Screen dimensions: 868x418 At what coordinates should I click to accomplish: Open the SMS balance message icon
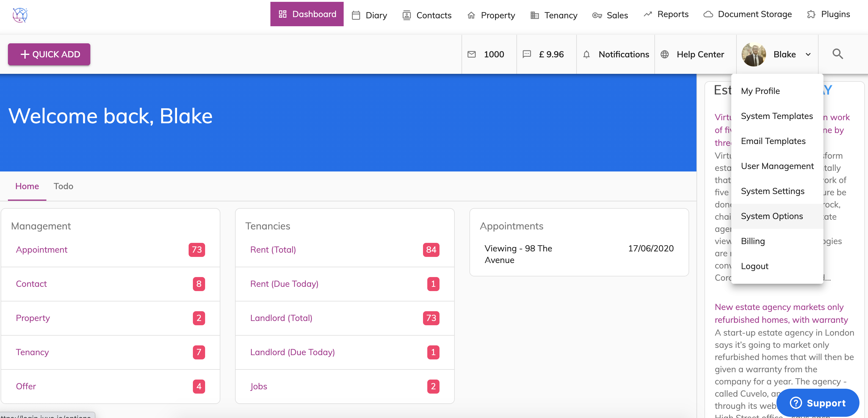[x=526, y=54]
